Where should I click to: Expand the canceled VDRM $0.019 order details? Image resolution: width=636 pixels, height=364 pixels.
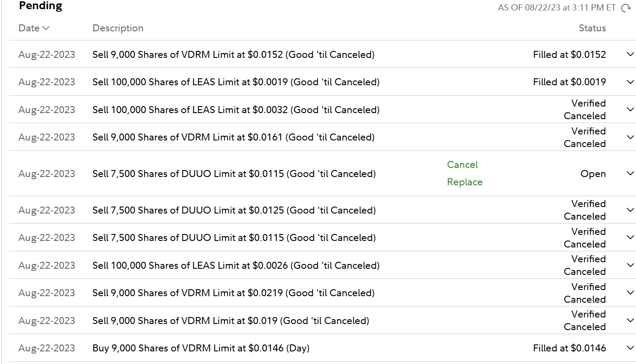pos(630,321)
